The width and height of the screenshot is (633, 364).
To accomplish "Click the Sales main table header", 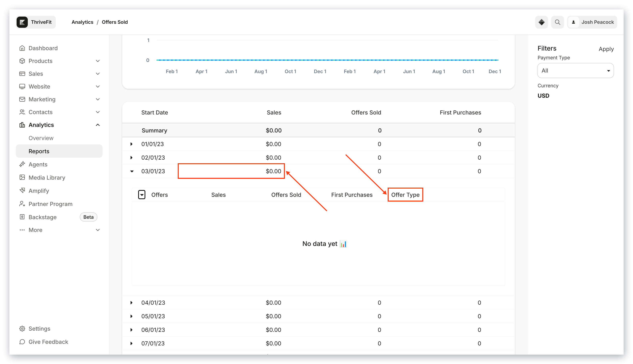I will click(274, 112).
